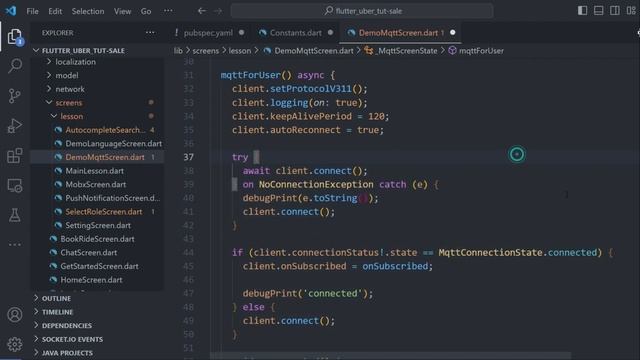Open the Accounts menu
The height and width of the screenshot is (360, 640).
tap(15, 315)
